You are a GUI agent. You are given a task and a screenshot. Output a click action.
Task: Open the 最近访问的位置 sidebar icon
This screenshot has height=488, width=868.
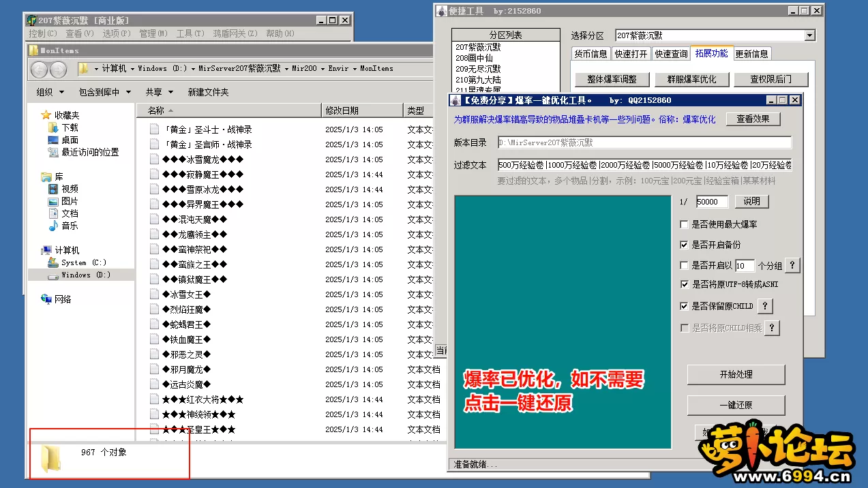53,152
